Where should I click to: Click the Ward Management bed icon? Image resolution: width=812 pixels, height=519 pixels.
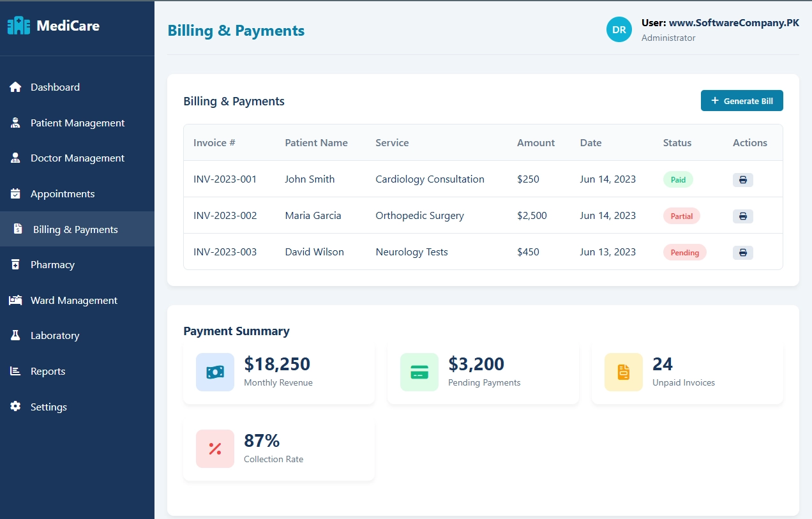coord(15,300)
